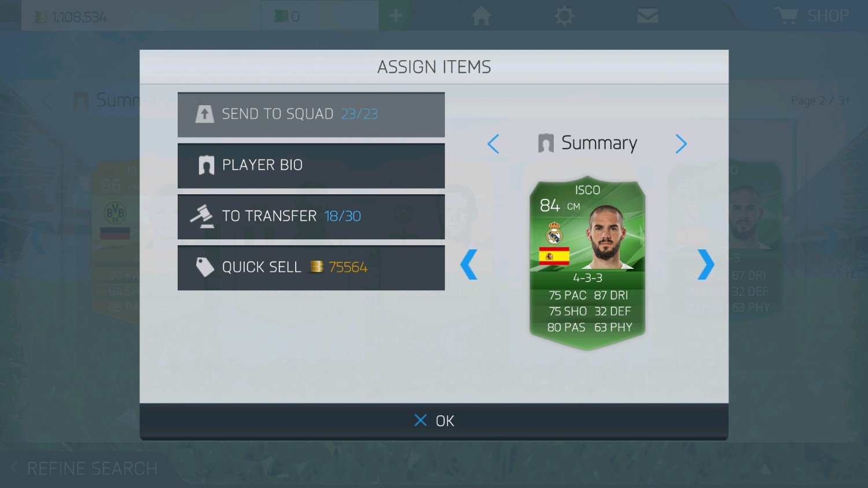The width and height of the screenshot is (868, 488).
Task: Click the Isco 84 CM player card
Action: pyautogui.click(x=587, y=263)
